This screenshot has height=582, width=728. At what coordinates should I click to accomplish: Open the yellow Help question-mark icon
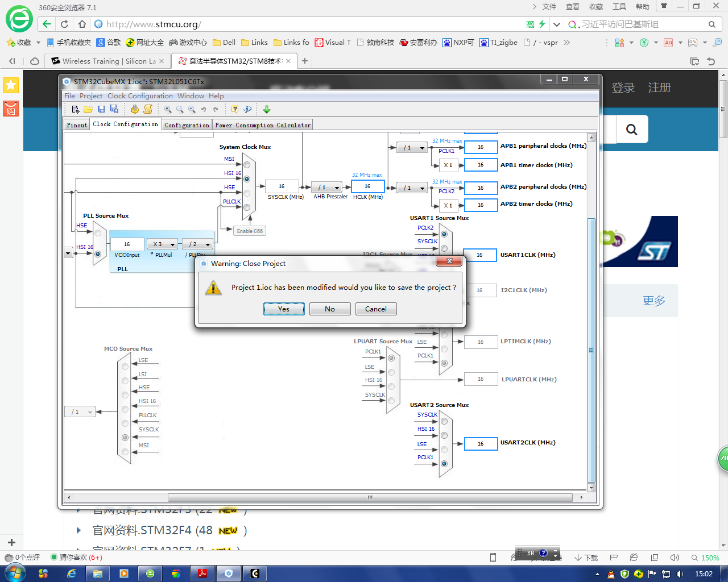point(235,109)
